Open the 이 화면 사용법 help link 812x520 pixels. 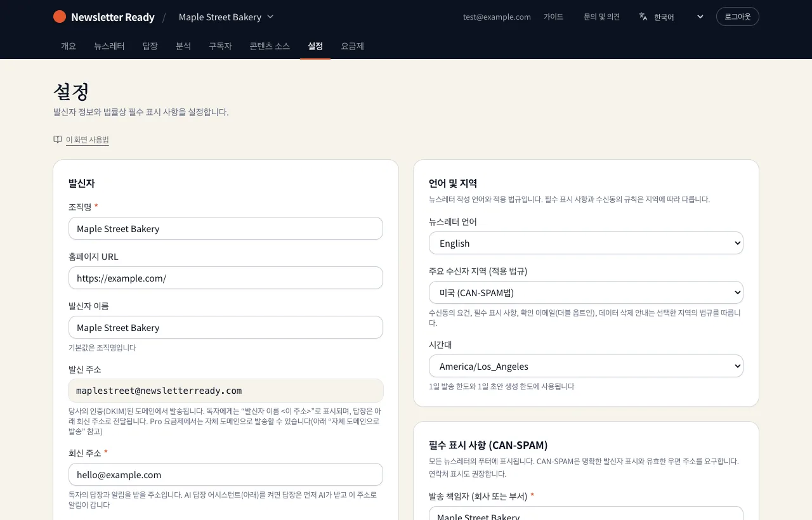tap(88, 140)
